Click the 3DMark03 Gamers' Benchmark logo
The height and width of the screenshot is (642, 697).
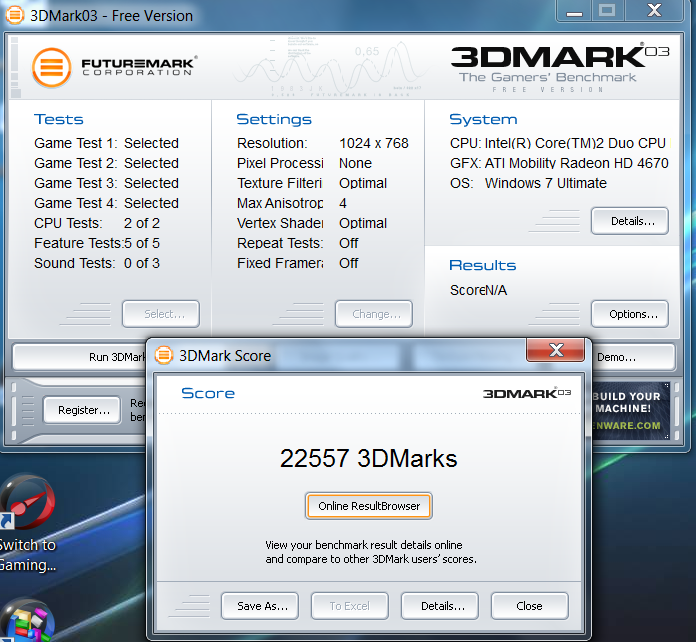pyautogui.click(x=560, y=67)
